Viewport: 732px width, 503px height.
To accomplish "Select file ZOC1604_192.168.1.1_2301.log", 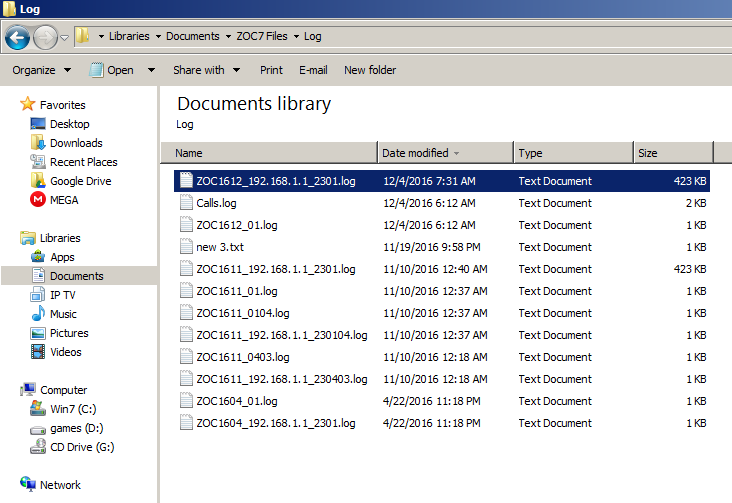I will [x=442, y=423].
